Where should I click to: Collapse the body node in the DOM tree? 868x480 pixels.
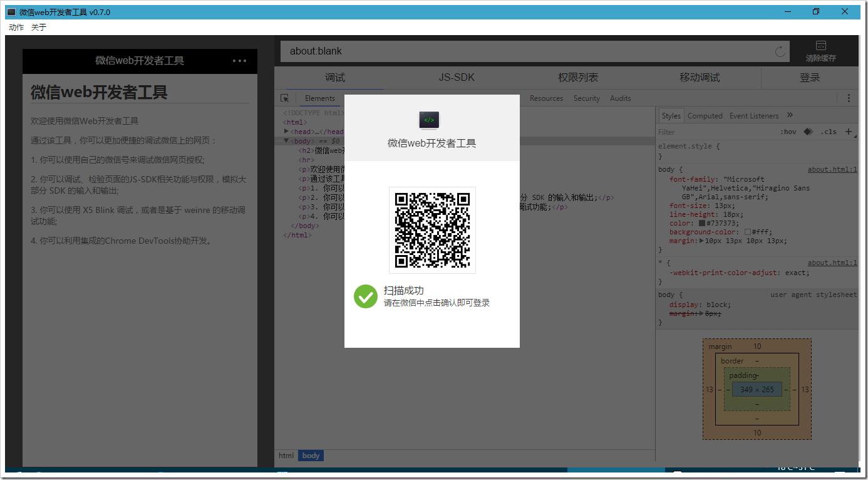pyautogui.click(x=287, y=141)
